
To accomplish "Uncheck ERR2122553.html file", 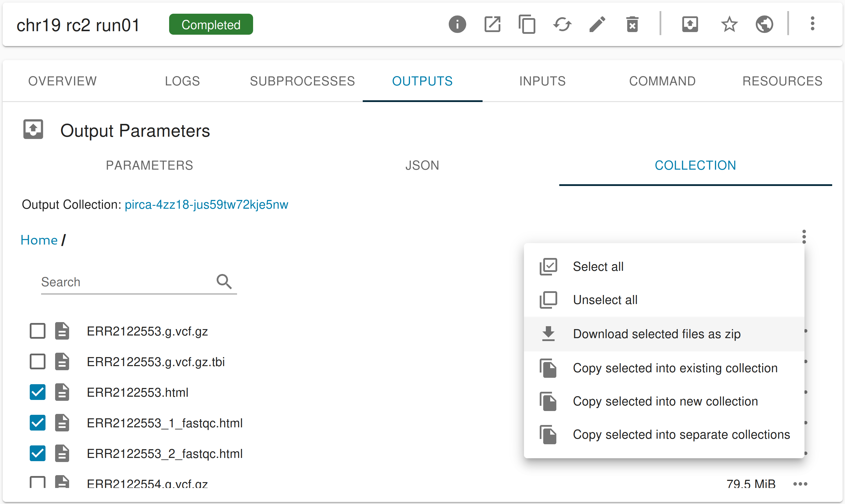I will [37, 392].
